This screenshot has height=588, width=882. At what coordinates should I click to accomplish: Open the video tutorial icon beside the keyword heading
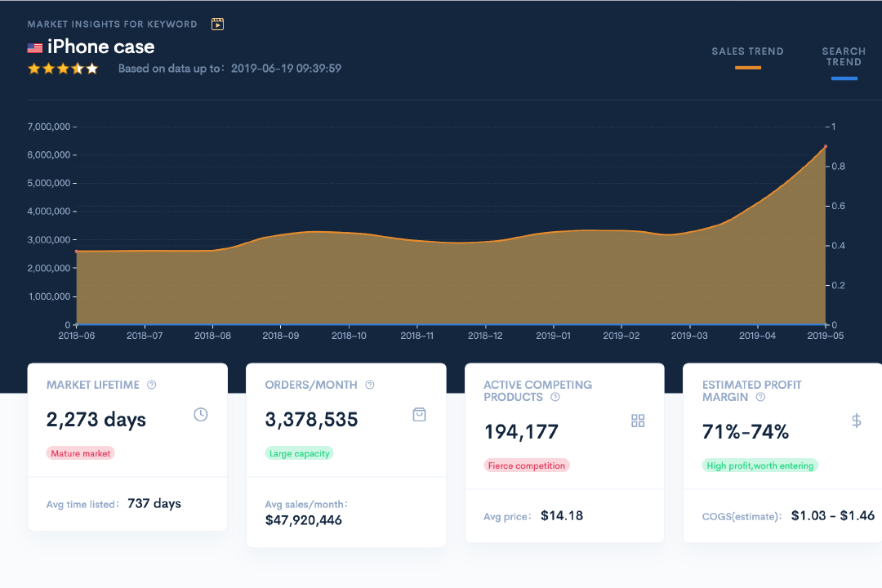coord(217,24)
